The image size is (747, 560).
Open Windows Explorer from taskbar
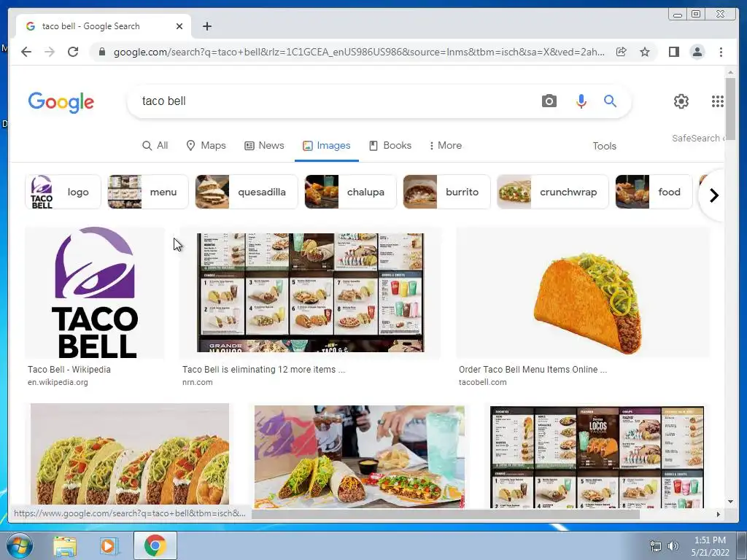[x=65, y=546]
